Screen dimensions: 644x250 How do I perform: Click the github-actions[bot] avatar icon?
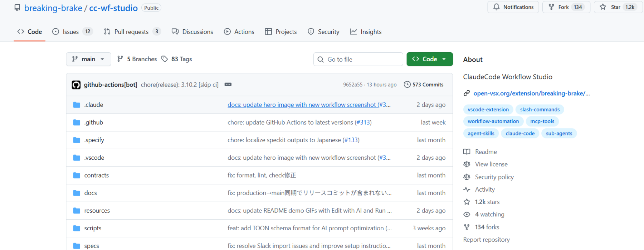(x=76, y=85)
